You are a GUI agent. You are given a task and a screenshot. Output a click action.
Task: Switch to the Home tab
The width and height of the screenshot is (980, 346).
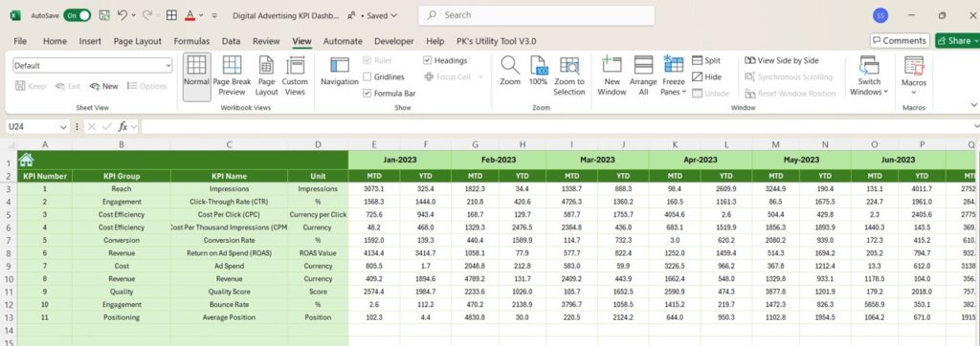55,41
